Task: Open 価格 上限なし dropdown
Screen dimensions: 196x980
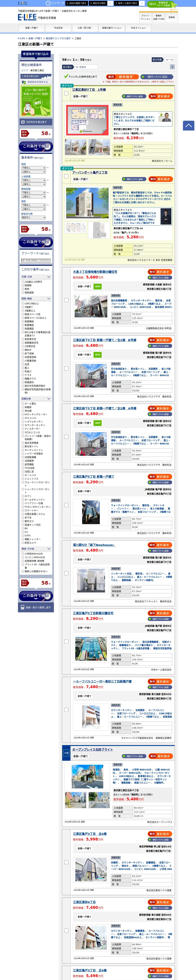Action: click(33, 172)
